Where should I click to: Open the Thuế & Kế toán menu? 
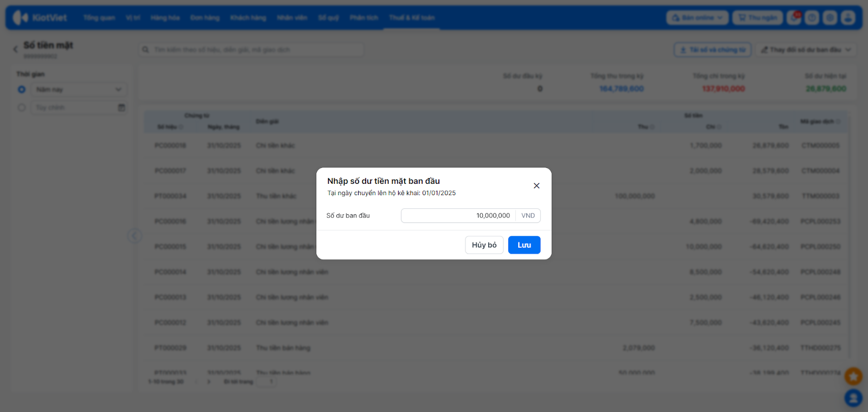(412, 18)
